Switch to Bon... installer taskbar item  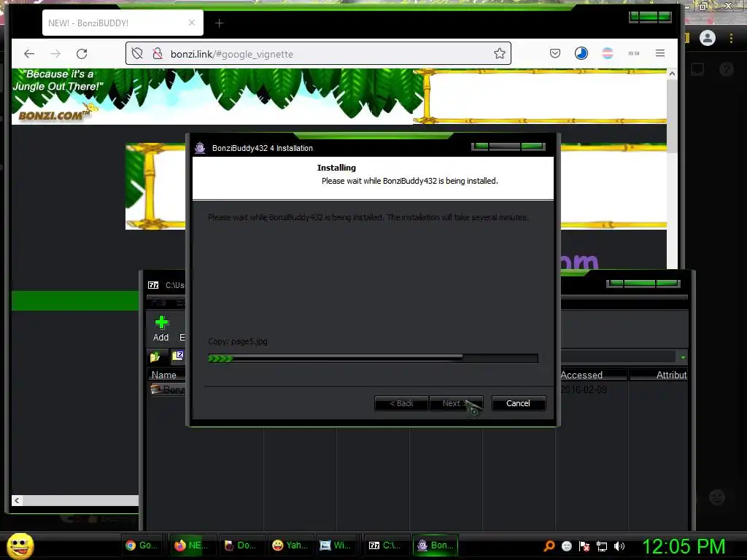[436, 545]
